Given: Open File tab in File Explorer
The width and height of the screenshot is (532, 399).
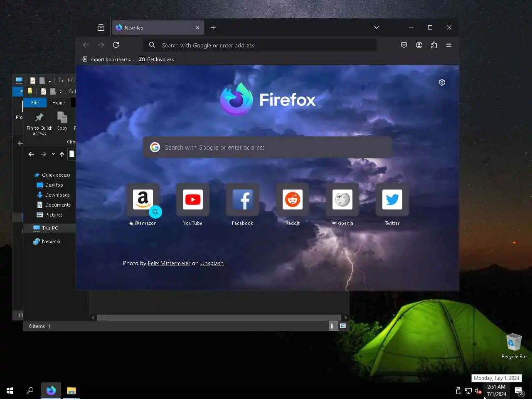Looking at the screenshot, I should tap(35, 103).
